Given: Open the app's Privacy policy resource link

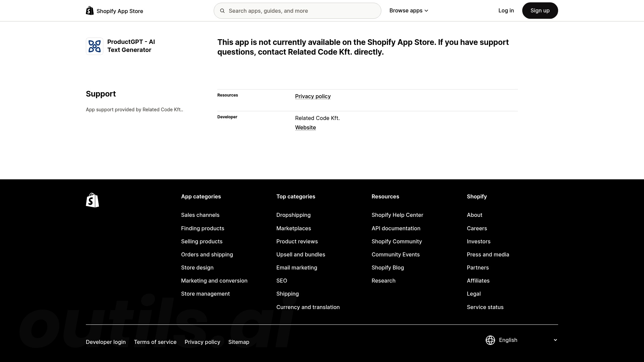Looking at the screenshot, I should point(313,97).
